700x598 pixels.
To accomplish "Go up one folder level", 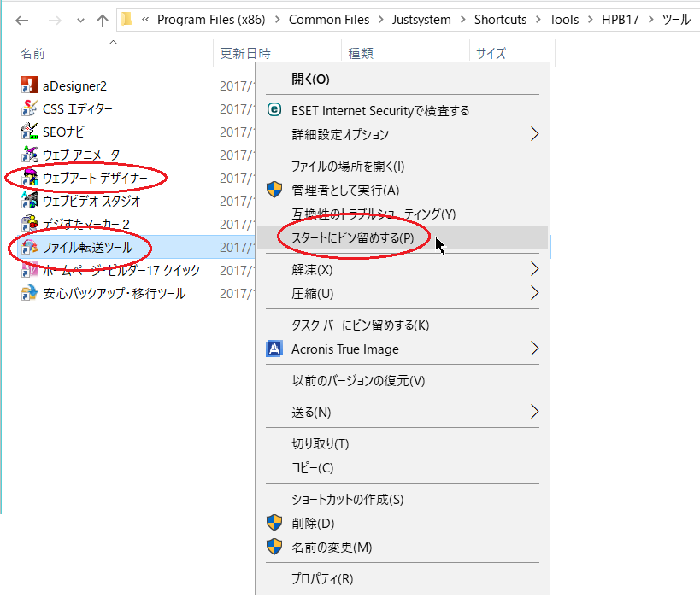I will [x=103, y=21].
